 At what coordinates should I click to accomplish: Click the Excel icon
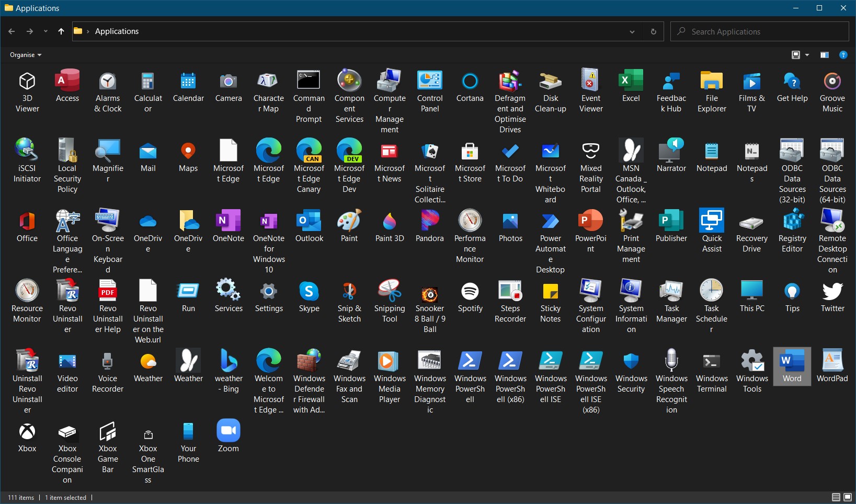(631, 81)
